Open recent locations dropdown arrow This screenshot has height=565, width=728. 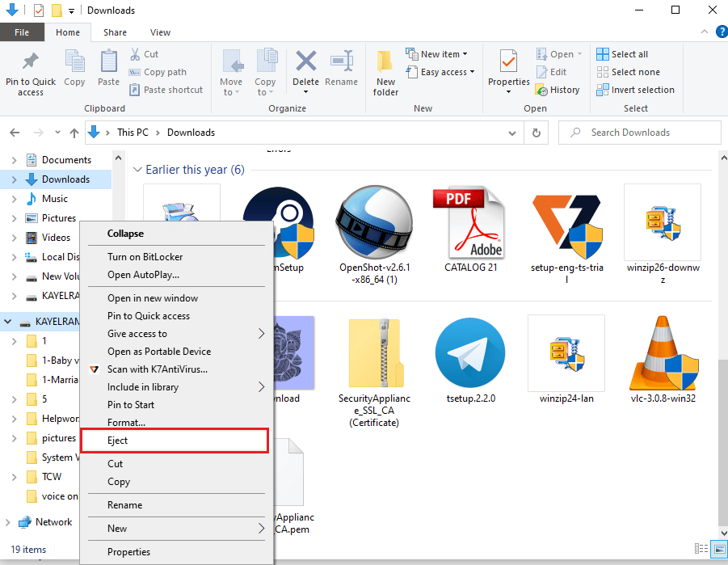pyautogui.click(x=57, y=133)
